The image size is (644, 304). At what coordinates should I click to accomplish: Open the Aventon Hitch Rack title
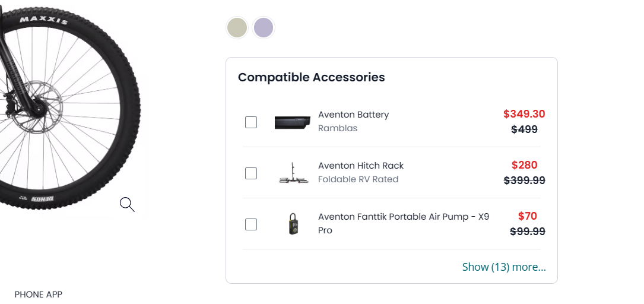point(361,166)
